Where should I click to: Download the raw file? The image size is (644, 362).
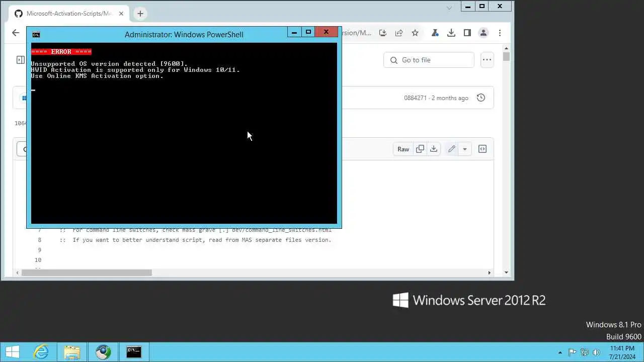pyautogui.click(x=434, y=149)
